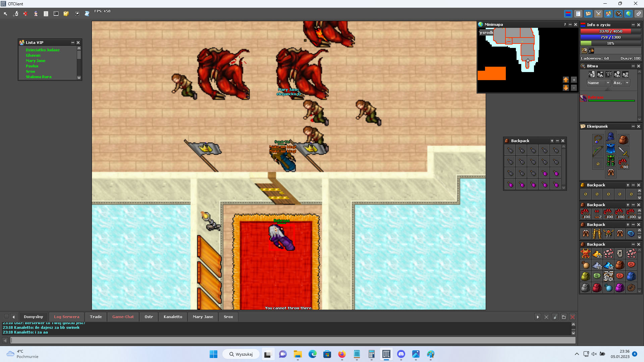Switch to Kanaletto chat tab
Screen dimensions: 644x362
click(x=173, y=317)
